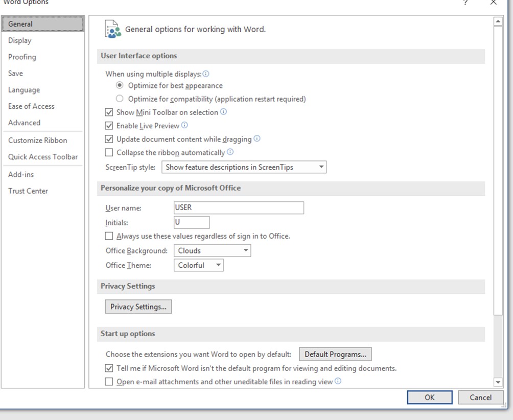513x420 pixels.
Task: Toggle Update document content while dragging
Action: click(x=109, y=139)
